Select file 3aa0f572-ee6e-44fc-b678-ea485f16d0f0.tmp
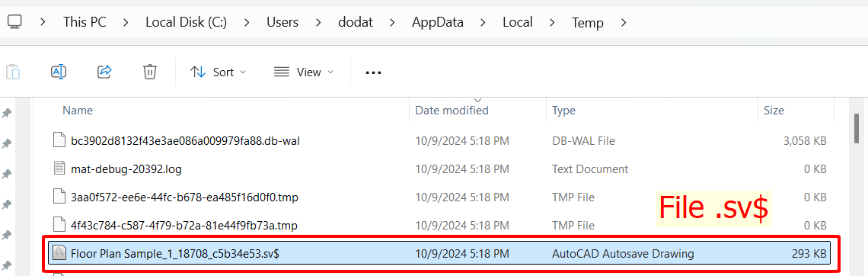This screenshot has height=276, width=868. click(x=184, y=197)
